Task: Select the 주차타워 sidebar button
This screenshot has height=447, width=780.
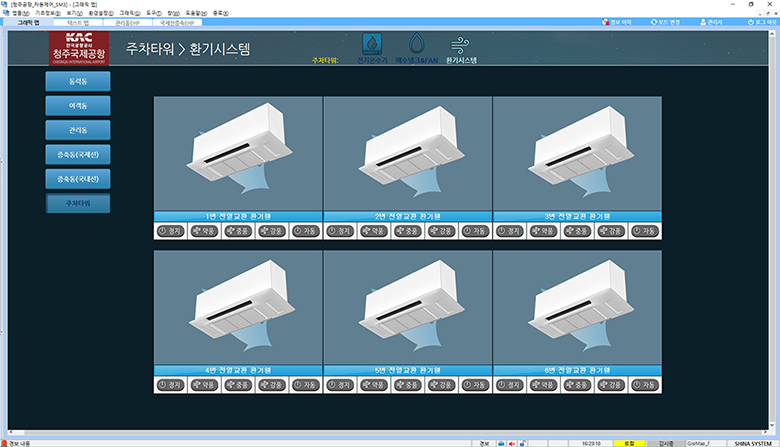Action: (78, 203)
